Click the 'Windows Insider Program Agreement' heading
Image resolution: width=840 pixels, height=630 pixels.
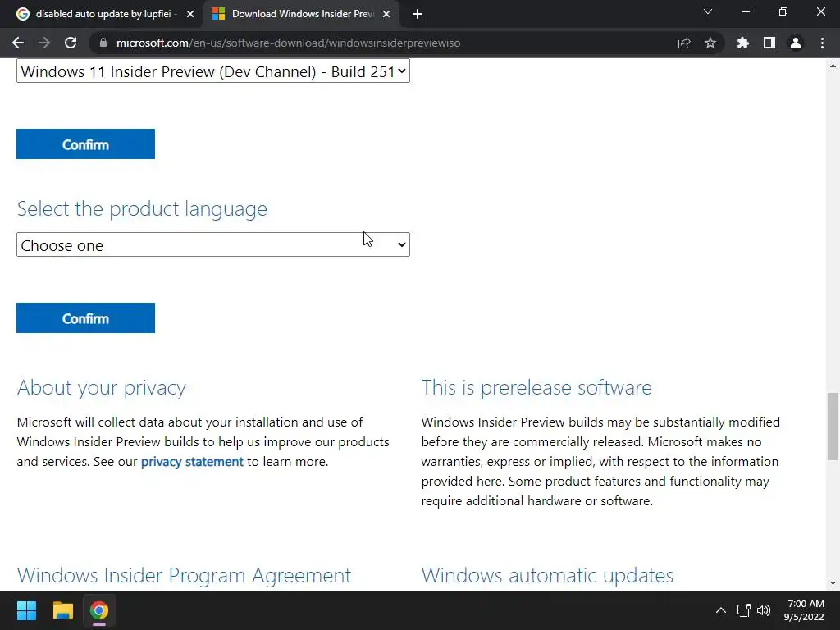pos(184,575)
